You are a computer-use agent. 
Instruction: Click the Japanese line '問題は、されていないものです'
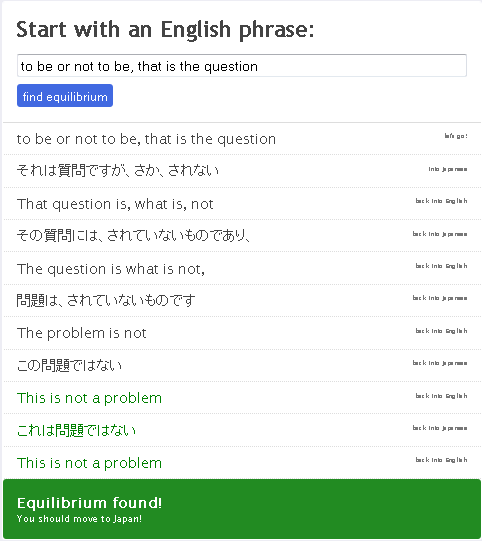point(106,300)
